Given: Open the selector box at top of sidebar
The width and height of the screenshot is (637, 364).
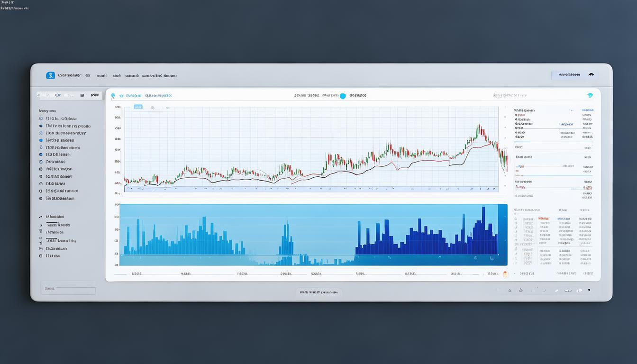Looking at the screenshot, I should pos(69,95).
